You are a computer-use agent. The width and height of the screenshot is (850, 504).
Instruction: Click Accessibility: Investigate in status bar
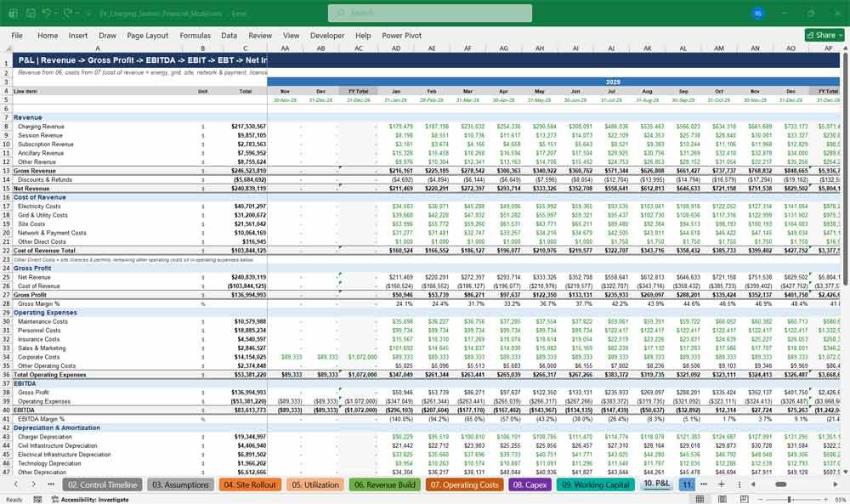[90, 499]
